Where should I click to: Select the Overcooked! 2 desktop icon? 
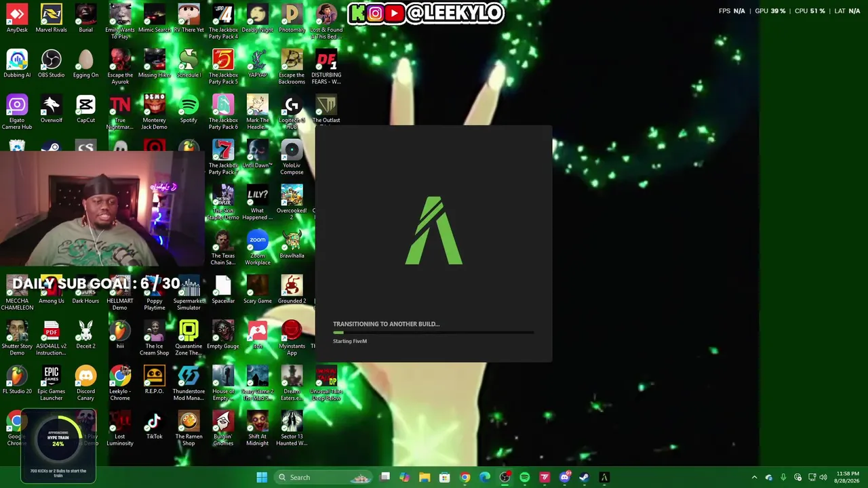[x=292, y=202]
